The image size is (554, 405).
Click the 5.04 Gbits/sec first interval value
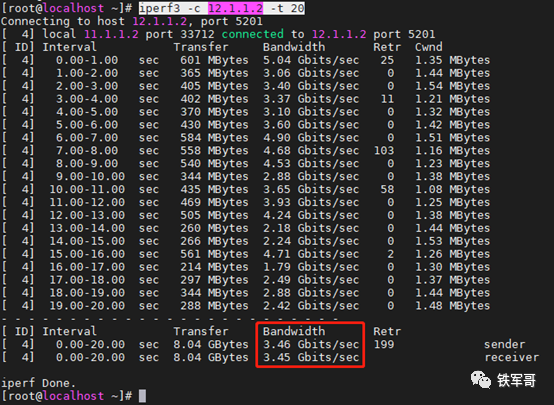click(x=311, y=60)
